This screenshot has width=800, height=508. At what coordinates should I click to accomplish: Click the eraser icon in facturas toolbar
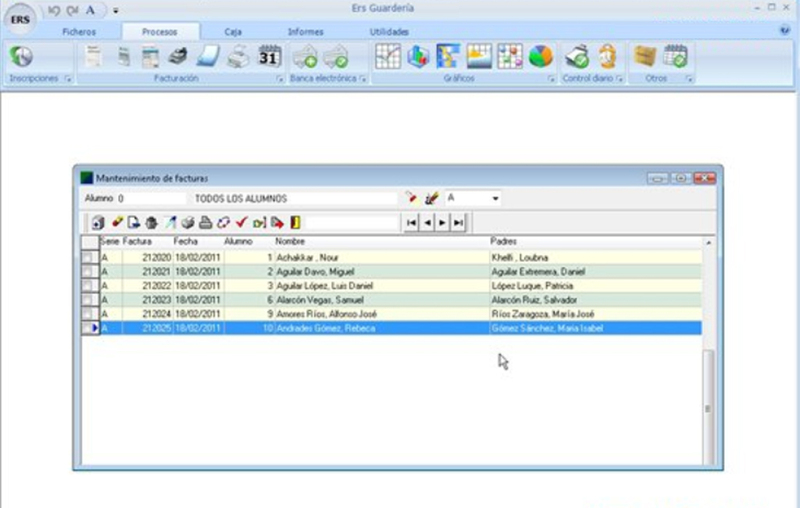[117, 222]
